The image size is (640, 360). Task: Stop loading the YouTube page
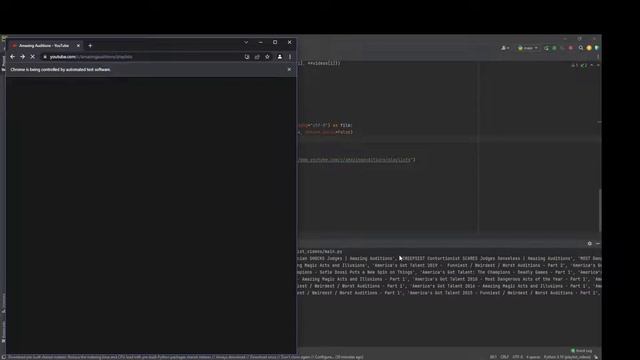coord(33,57)
